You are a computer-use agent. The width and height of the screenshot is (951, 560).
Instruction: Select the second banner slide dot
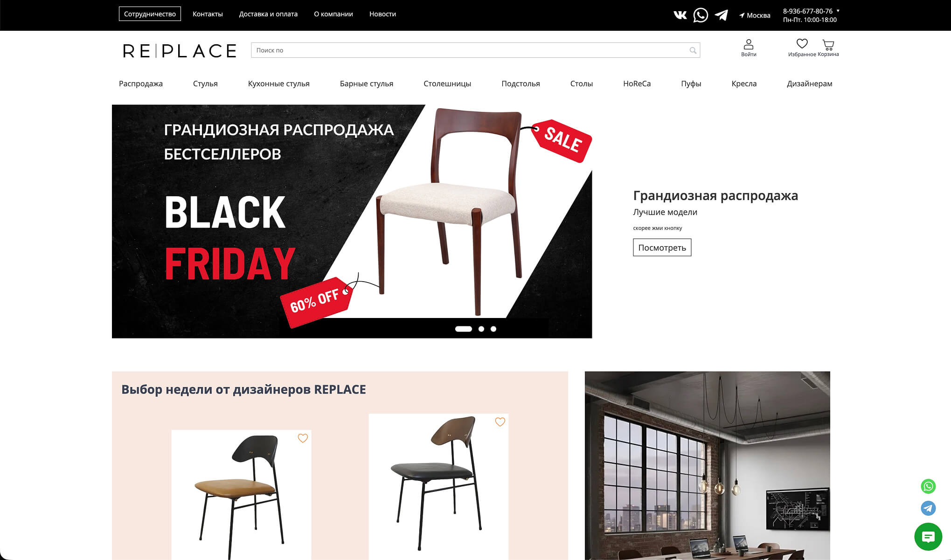[x=481, y=329]
